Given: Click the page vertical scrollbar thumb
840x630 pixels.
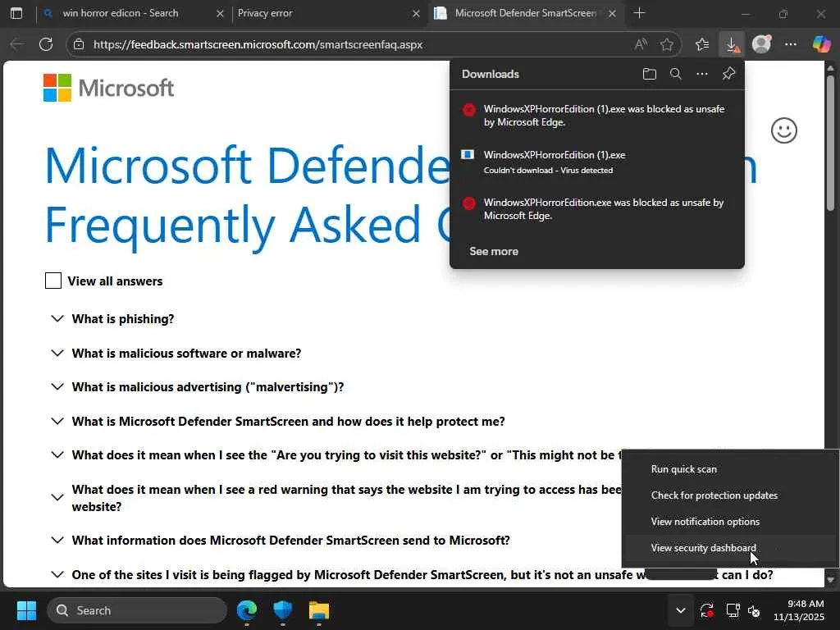Looking at the screenshot, I should 830,144.
